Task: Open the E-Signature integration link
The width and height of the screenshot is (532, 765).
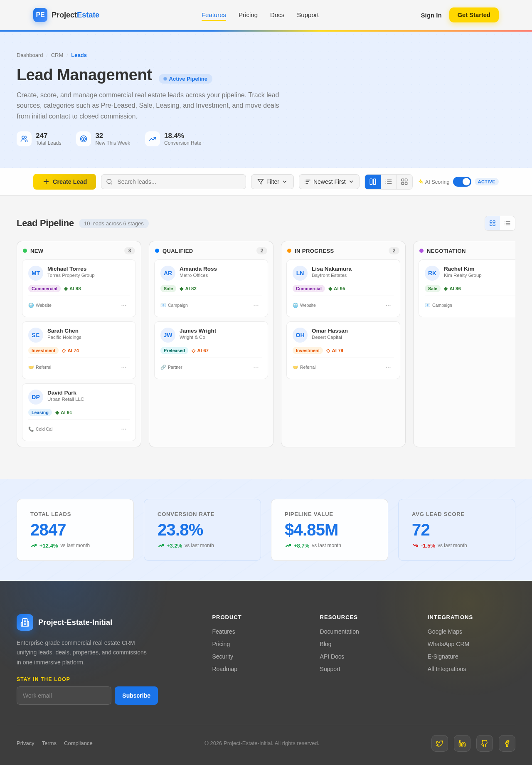Action: tap(443, 656)
